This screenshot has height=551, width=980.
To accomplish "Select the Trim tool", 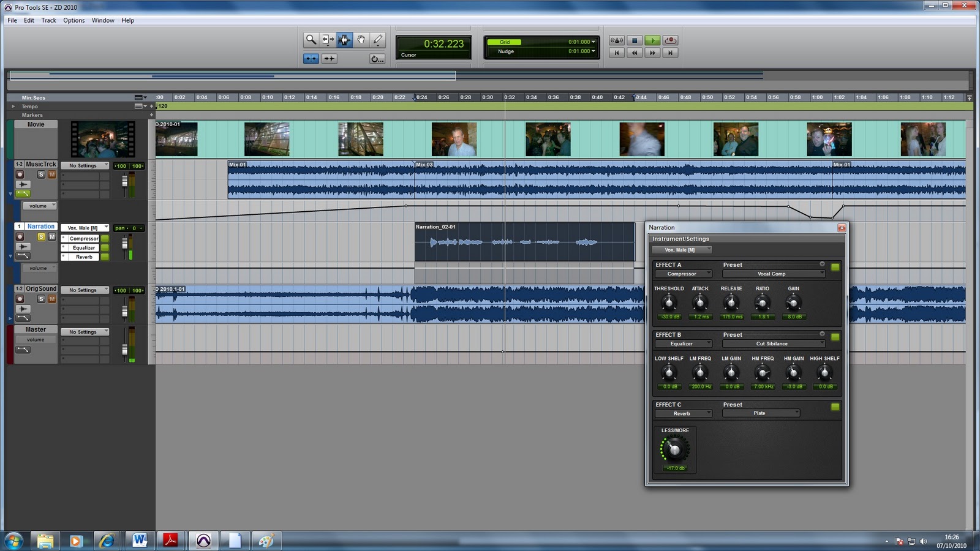I will pyautogui.click(x=328, y=39).
